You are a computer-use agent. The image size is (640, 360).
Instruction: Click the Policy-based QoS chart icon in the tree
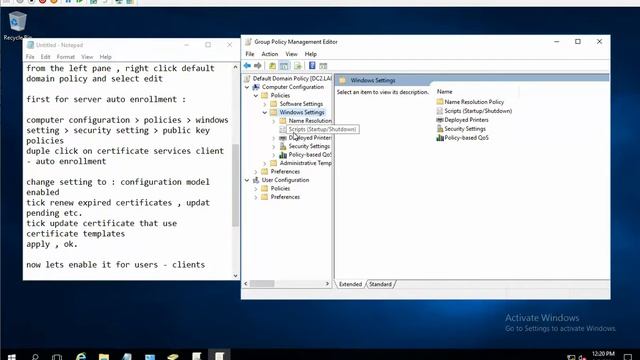tap(283, 155)
